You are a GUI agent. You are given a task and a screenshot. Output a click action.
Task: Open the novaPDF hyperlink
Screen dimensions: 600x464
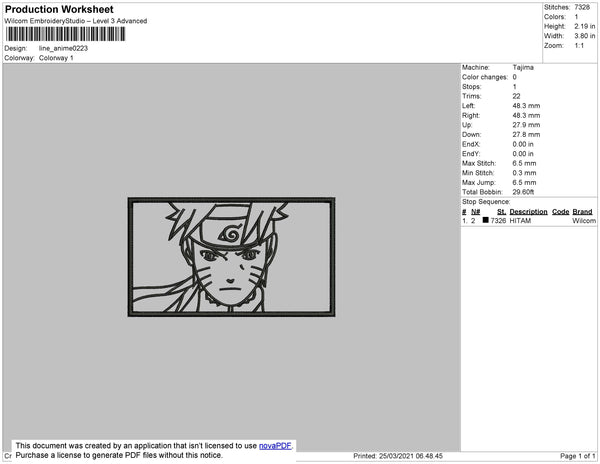coord(275,446)
